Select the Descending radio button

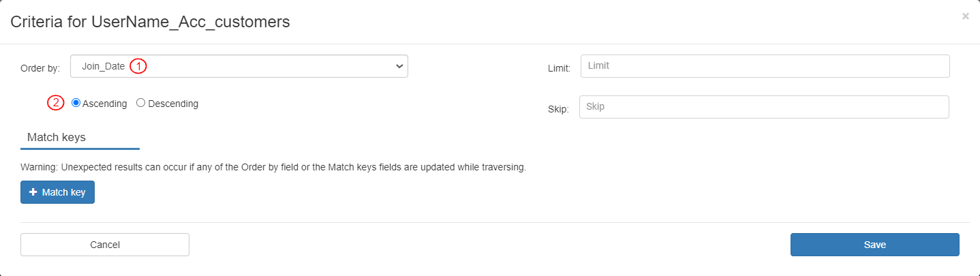click(x=141, y=103)
